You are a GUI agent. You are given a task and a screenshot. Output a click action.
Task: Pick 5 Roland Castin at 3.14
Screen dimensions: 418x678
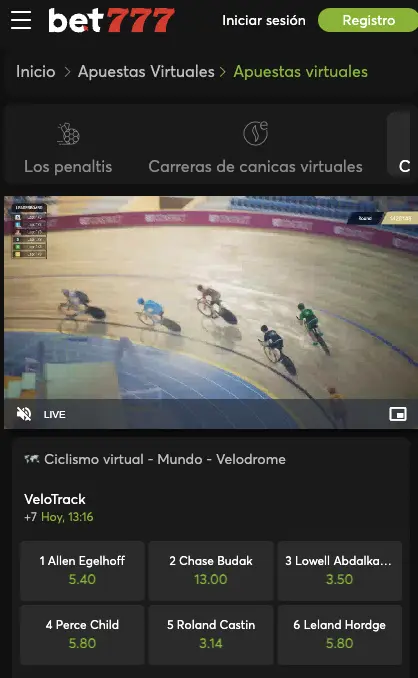211,634
